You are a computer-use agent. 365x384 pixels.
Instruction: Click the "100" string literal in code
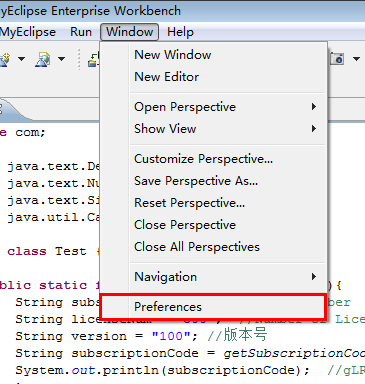171,336
